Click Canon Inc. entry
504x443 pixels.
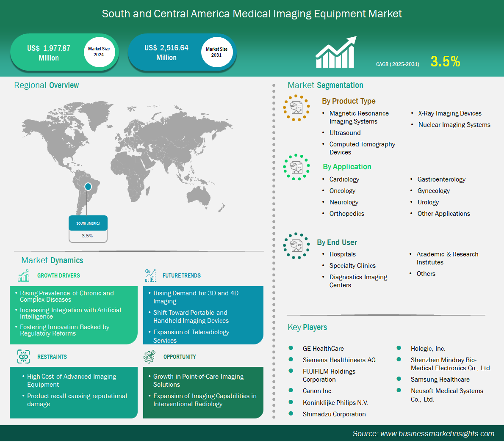(317, 391)
